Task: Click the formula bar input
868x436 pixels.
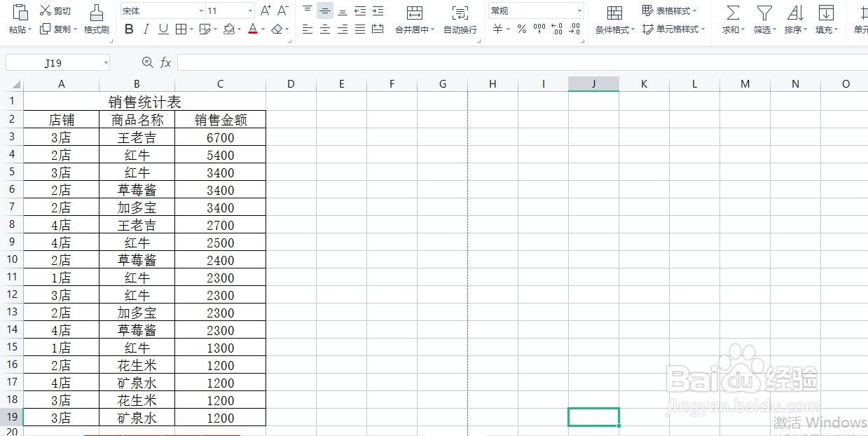Action: tap(523, 63)
